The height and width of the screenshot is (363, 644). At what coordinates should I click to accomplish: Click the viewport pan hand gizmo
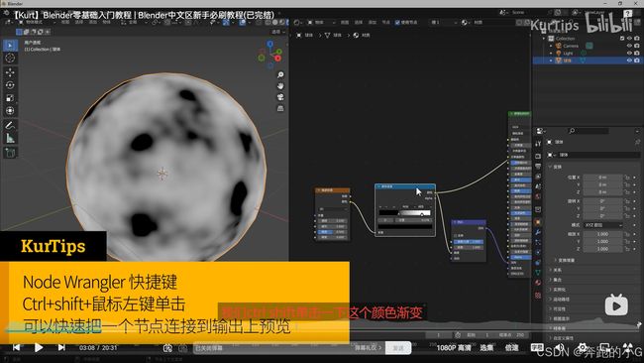click(280, 86)
